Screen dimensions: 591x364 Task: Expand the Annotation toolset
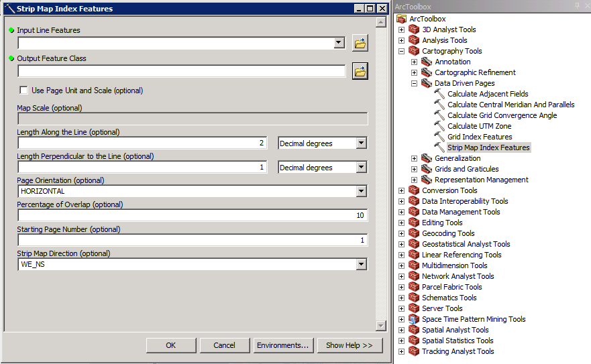click(x=415, y=62)
